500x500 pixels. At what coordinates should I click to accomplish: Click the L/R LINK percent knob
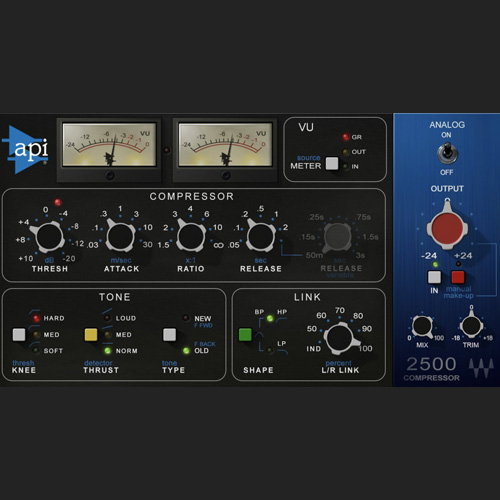(x=341, y=338)
